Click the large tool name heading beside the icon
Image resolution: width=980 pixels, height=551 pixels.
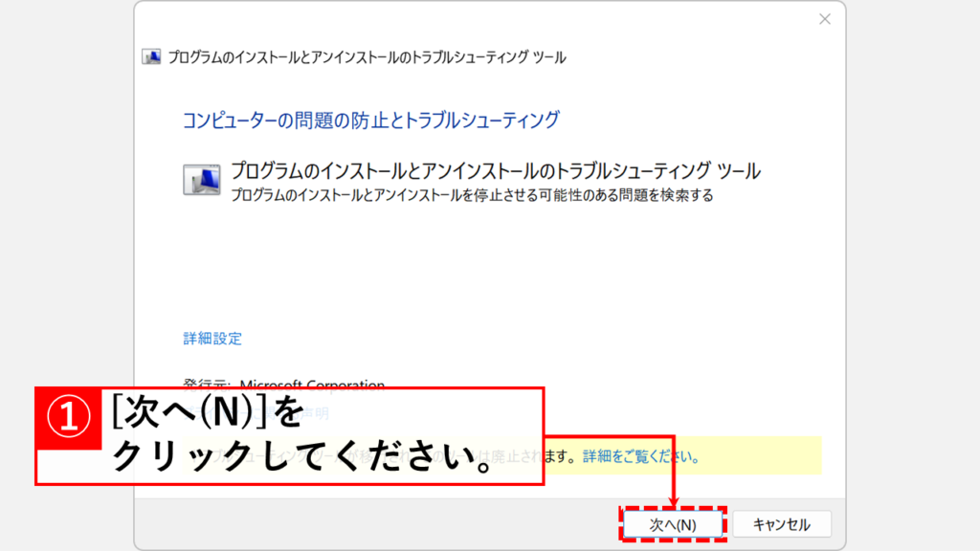pyautogui.click(x=496, y=170)
